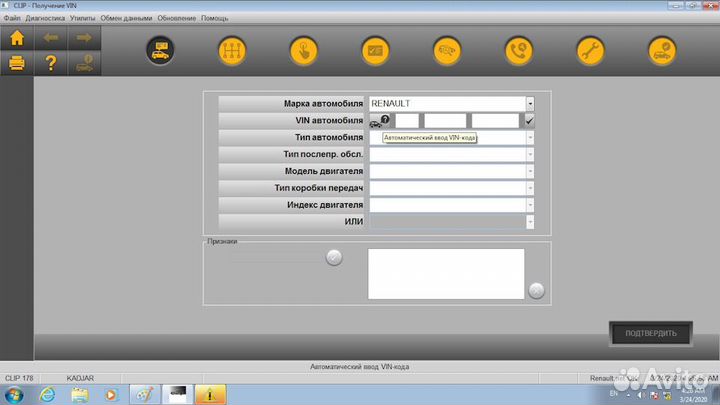
Task: Go to the Home screen icon
Action: (x=17, y=38)
